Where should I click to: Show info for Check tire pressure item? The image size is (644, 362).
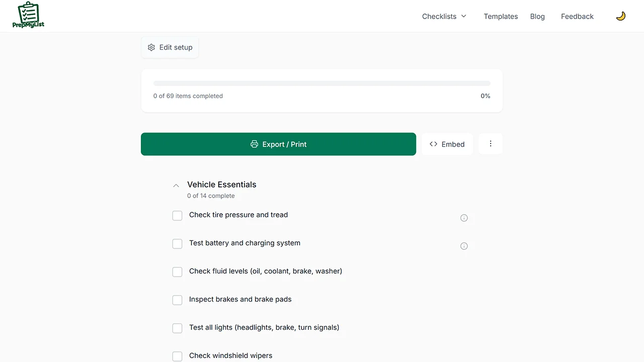point(464,218)
